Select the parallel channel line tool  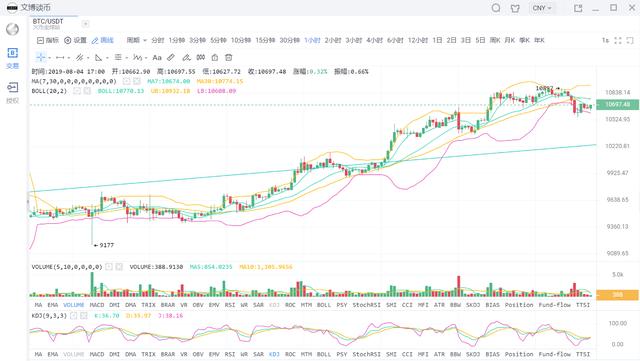80,58
